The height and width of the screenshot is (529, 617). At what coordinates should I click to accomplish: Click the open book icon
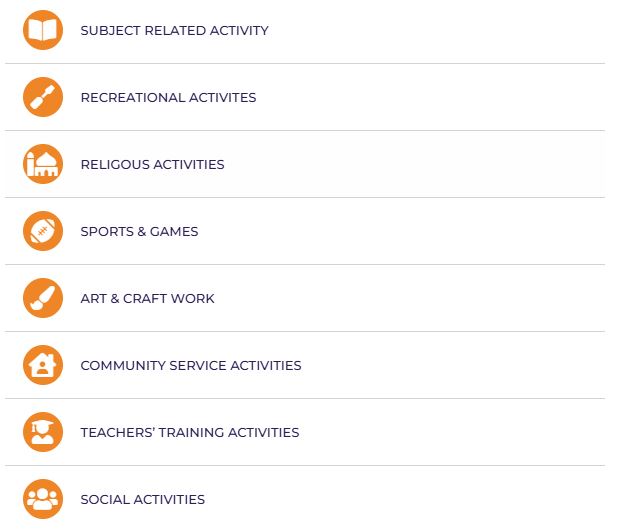[x=43, y=30]
